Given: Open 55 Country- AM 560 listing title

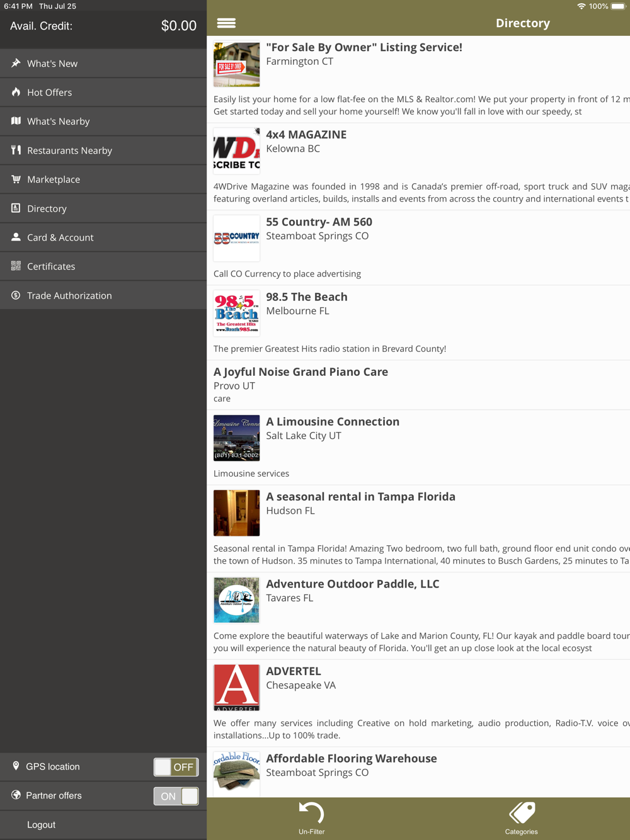Looking at the screenshot, I should pos(319,222).
